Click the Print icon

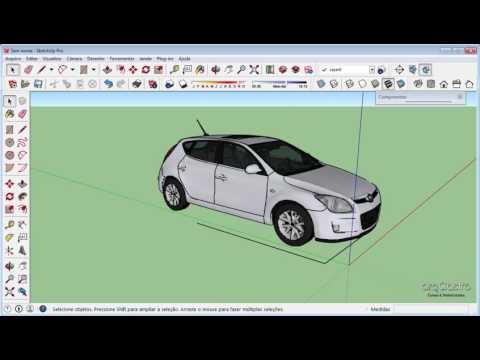click(x=137, y=84)
